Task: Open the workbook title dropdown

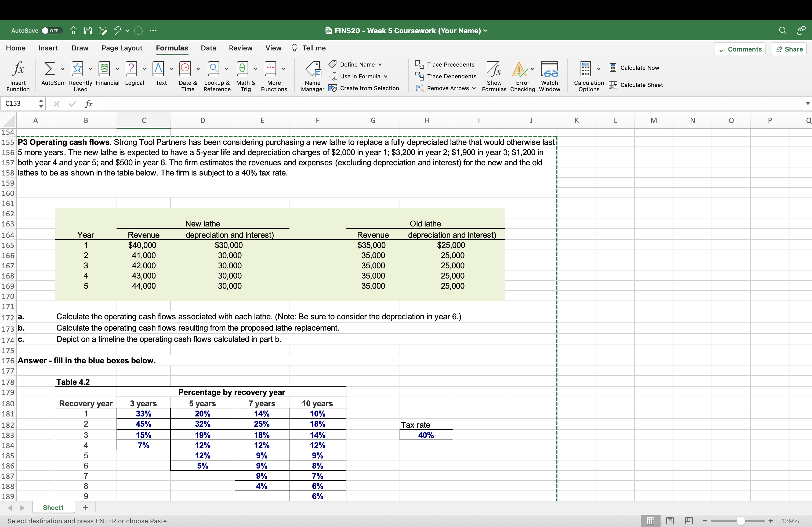Action: 485,31
